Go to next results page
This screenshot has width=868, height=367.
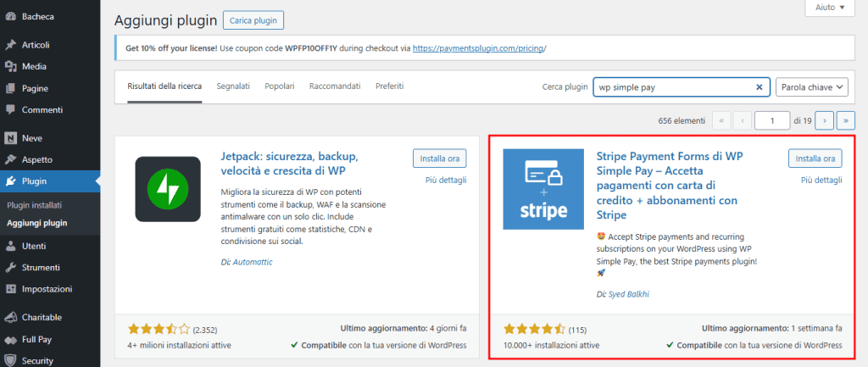click(825, 120)
